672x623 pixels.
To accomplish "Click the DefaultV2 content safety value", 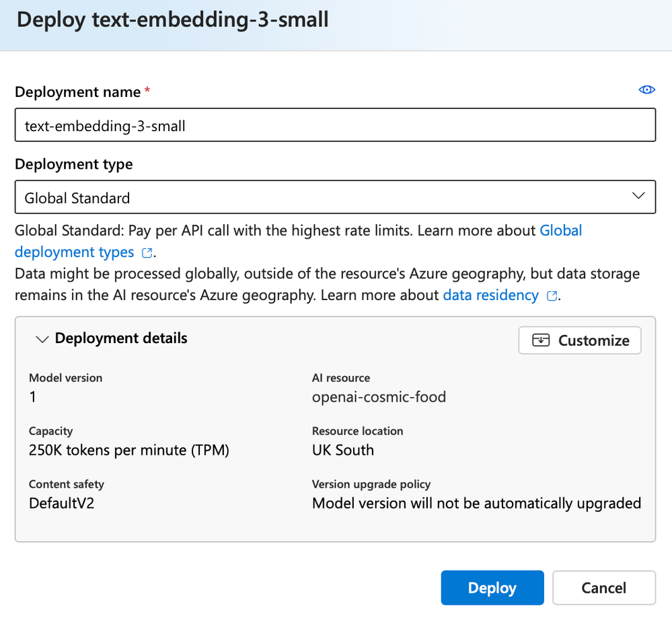I will 61,503.
